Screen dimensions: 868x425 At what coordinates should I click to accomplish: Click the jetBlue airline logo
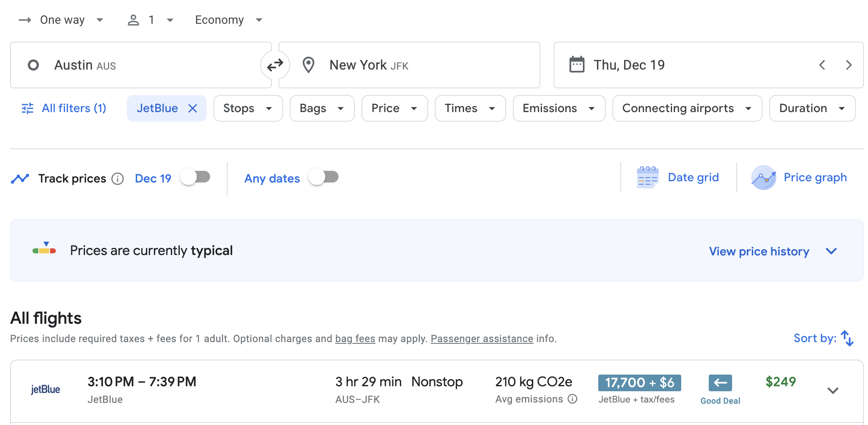coord(45,390)
